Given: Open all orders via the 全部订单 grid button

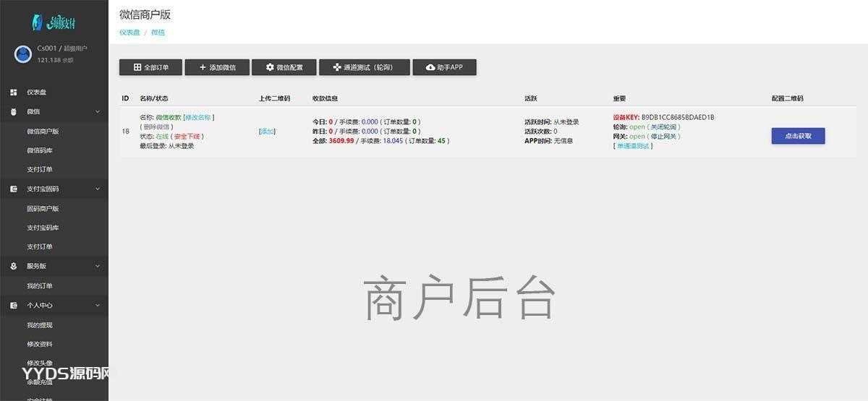Looking at the screenshot, I should 151,67.
